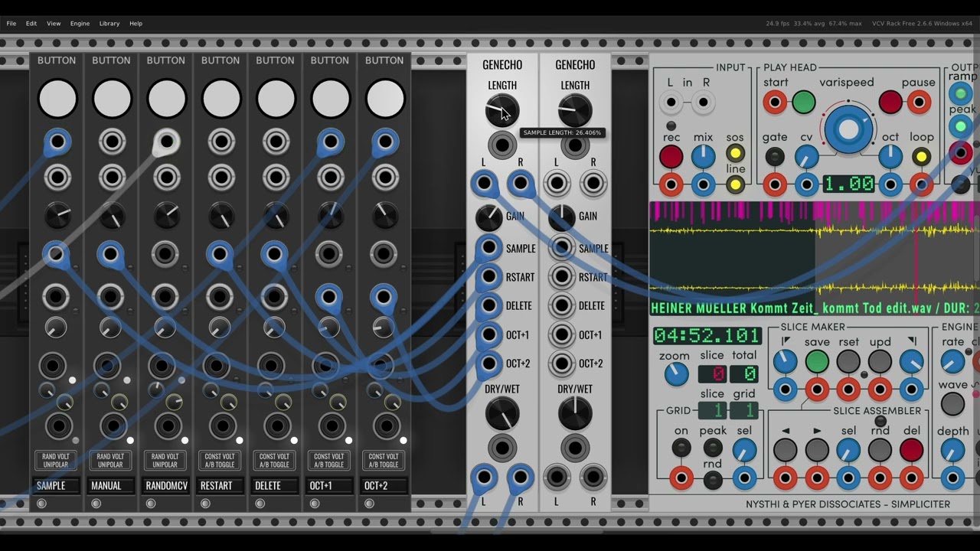This screenshot has width=980, height=551.
Task: Click the LENGTH knob on the left GENECHO
Action: [x=502, y=112]
